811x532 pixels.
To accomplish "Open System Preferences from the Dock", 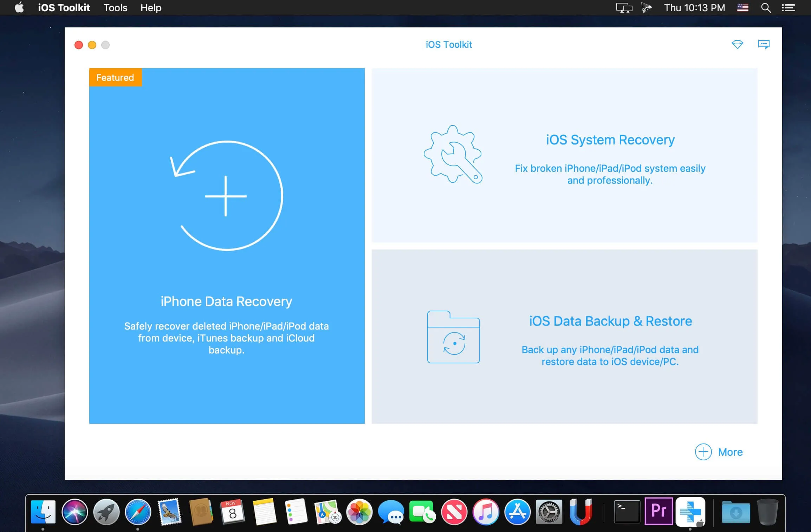I will (549, 512).
